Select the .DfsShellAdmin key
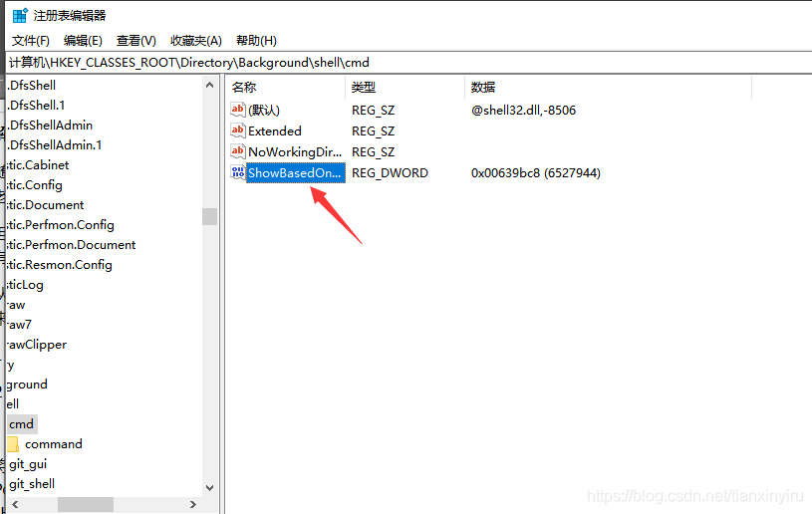This screenshot has width=812, height=514. 50,125
